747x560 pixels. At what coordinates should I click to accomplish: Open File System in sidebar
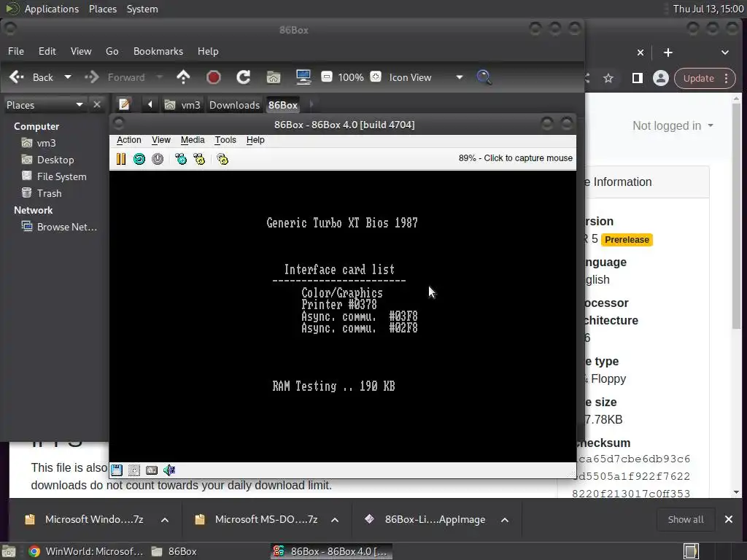pyautogui.click(x=54, y=176)
